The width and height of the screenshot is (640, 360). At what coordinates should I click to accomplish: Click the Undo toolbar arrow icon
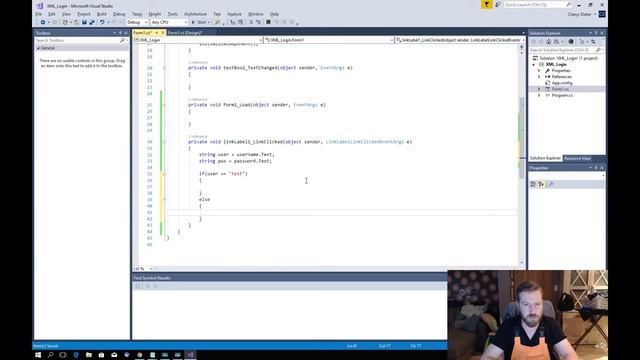click(x=102, y=22)
